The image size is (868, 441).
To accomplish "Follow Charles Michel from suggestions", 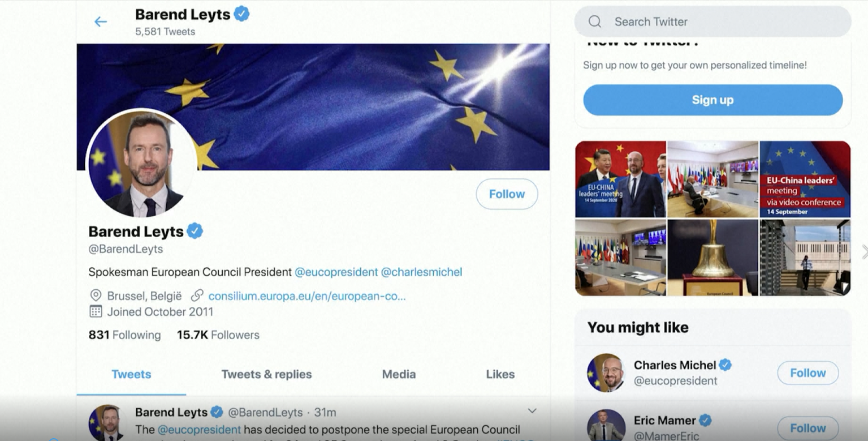I will coord(807,373).
